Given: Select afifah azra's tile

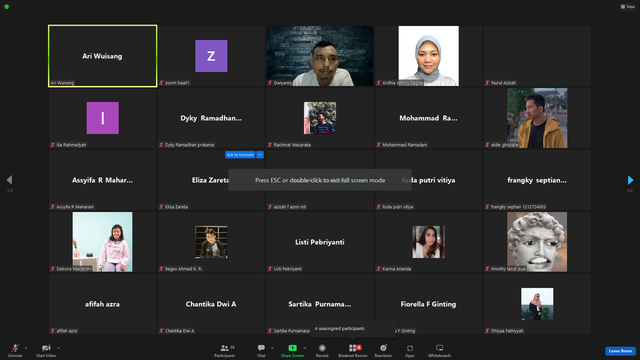Looking at the screenshot, I should 102,304.
